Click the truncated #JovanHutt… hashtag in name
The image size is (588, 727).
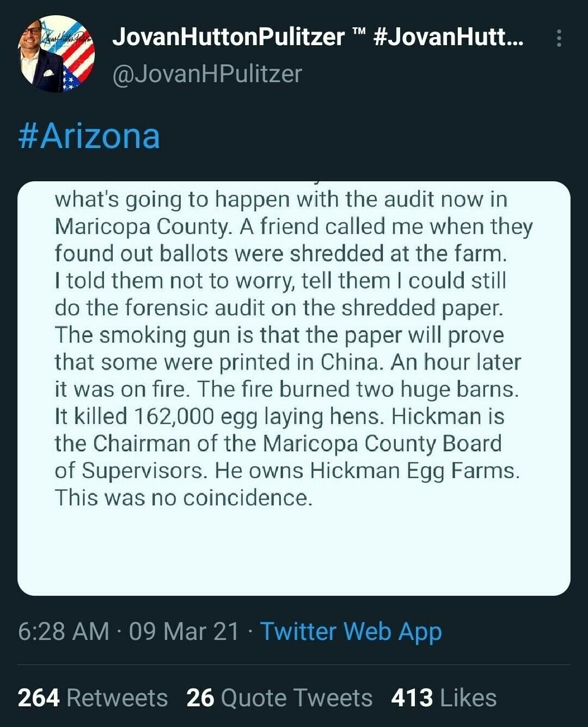[x=449, y=38]
